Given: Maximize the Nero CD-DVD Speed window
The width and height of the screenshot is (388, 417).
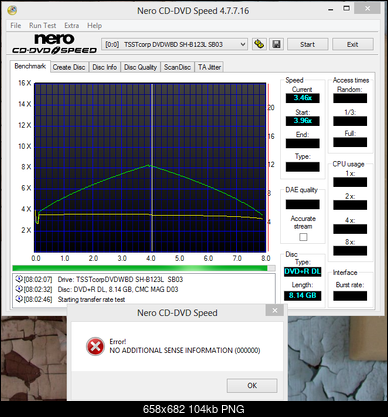Looking at the screenshot, I should click(347, 9).
